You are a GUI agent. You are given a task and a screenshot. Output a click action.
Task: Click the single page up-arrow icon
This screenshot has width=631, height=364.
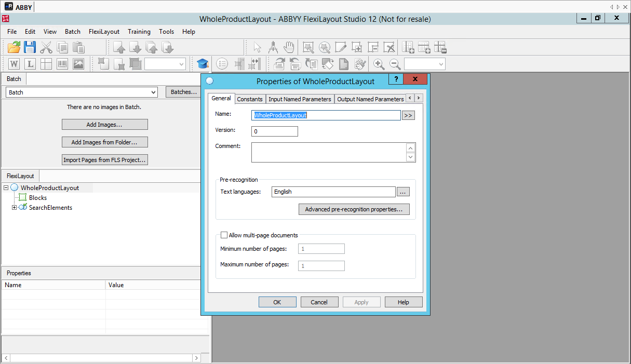click(x=119, y=48)
